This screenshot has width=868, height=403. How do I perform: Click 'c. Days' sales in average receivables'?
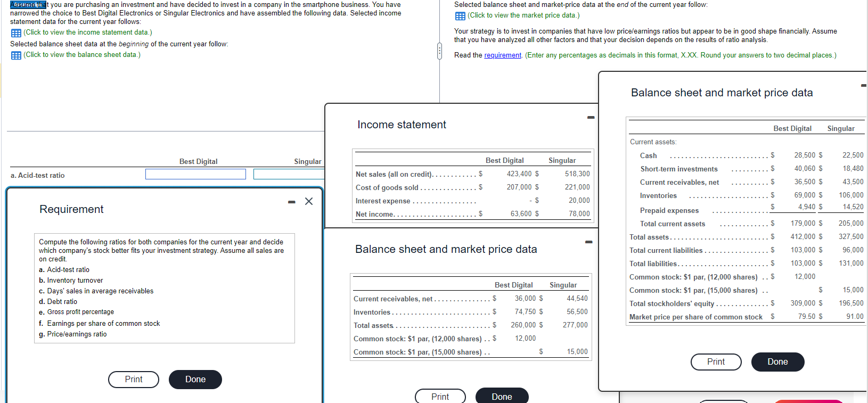(x=96, y=291)
